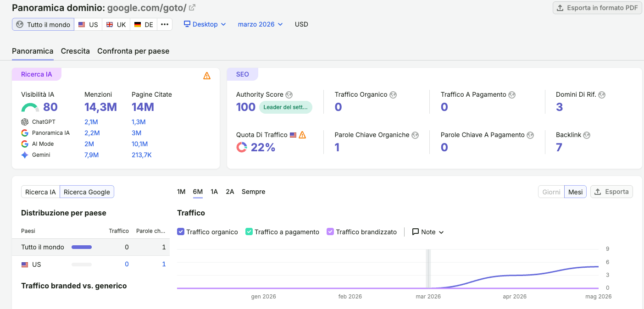Open Gemini mentions value 7,9M
Screen dimensions: 644x309
[x=91, y=155]
